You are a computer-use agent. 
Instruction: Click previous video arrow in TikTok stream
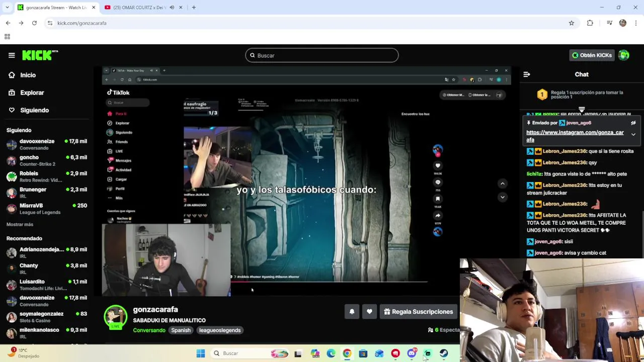pos(502,184)
